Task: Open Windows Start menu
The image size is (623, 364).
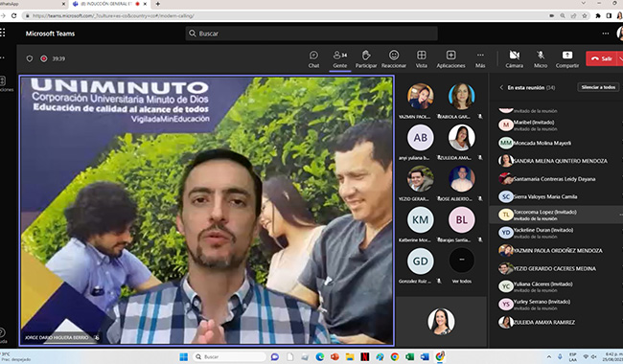Action: (184, 357)
